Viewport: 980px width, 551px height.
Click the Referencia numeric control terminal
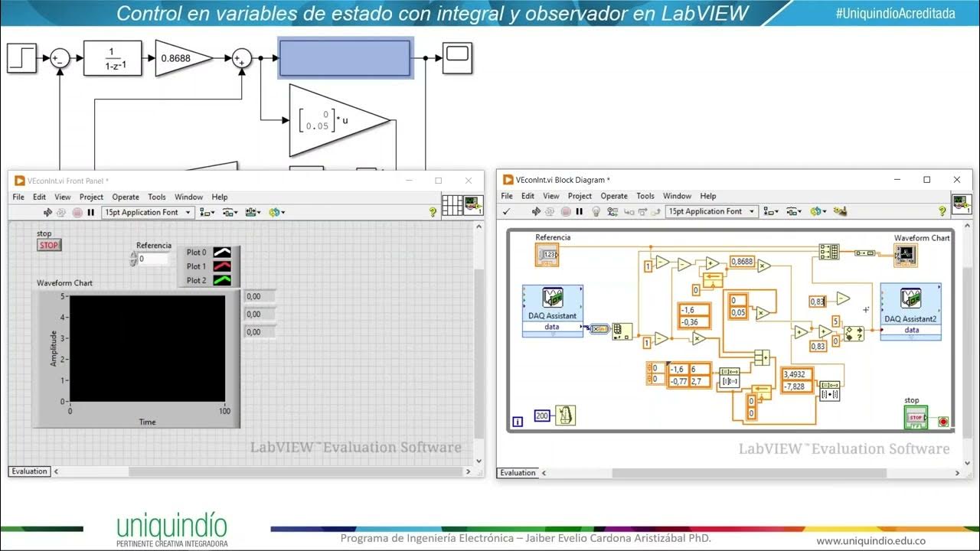547,255
